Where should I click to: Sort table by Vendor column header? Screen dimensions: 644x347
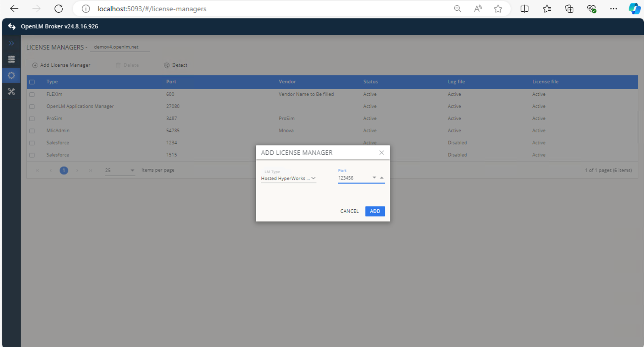287,81
